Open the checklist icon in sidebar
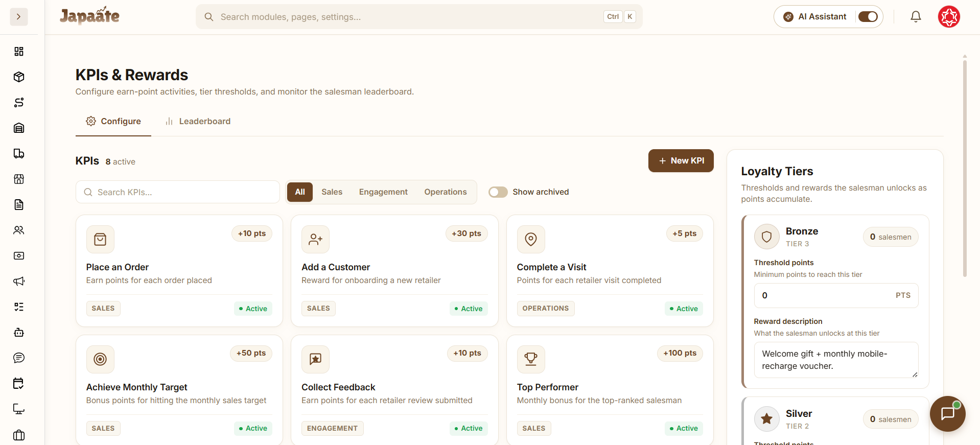This screenshot has height=445, width=980. click(x=19, y=307)
